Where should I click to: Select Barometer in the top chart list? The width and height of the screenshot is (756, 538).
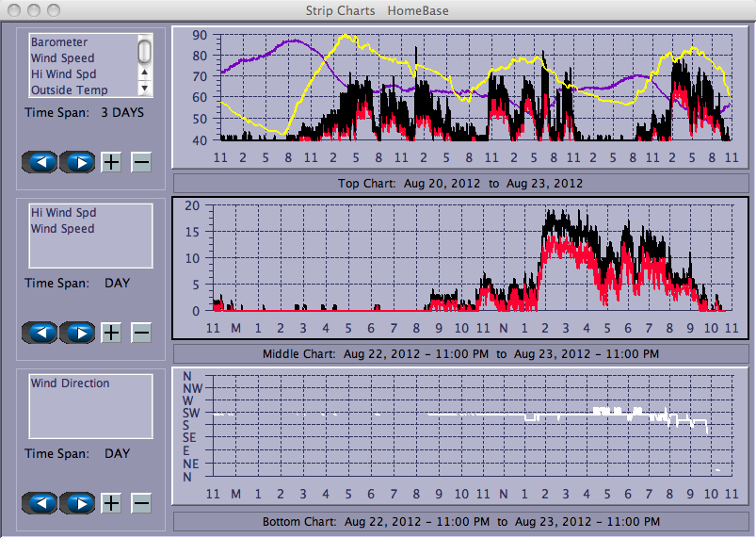59,42
